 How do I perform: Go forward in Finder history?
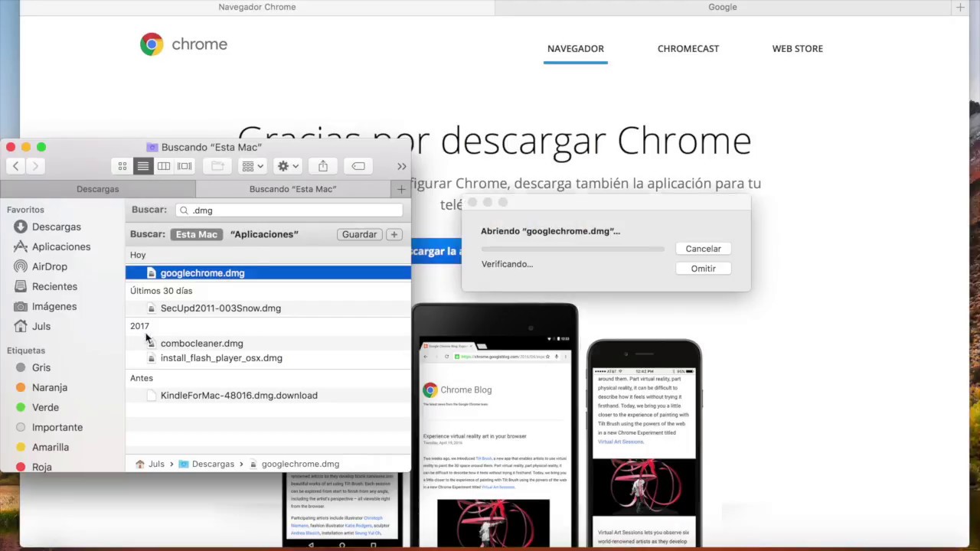[35, 166]
